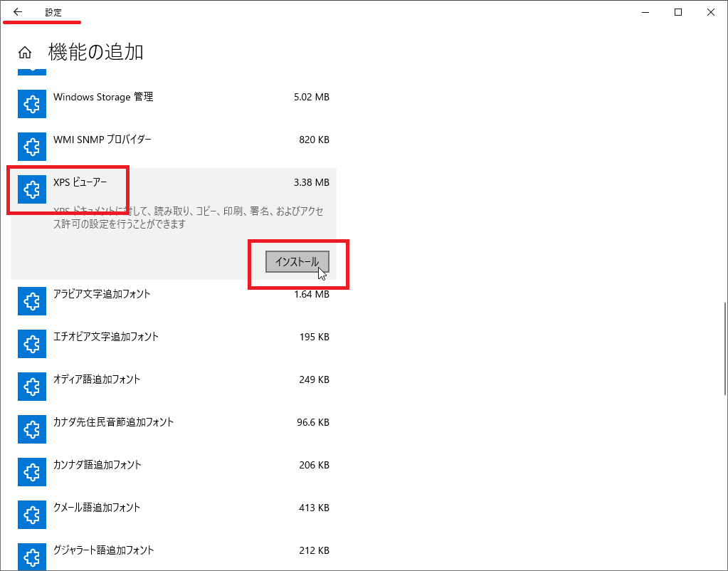This screenshot has height=571, width=728.
Task: Go to Settings home via house icon
Action: coord(25,52)
